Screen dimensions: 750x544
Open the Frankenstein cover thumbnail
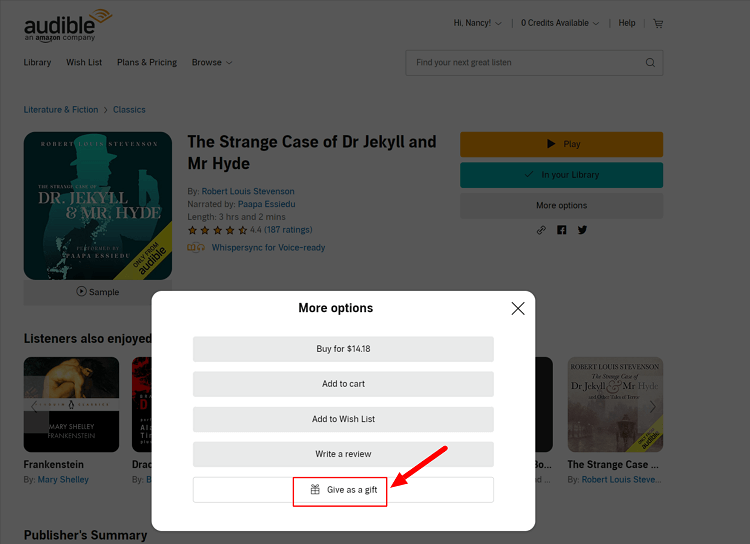coord(71,404)
